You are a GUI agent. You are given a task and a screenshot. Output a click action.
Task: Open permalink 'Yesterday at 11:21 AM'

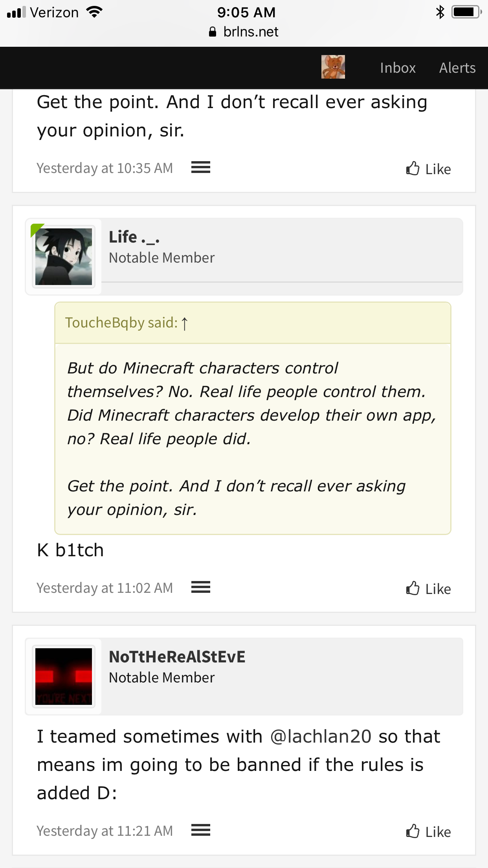pyautogui.click(x=105, y=831)
